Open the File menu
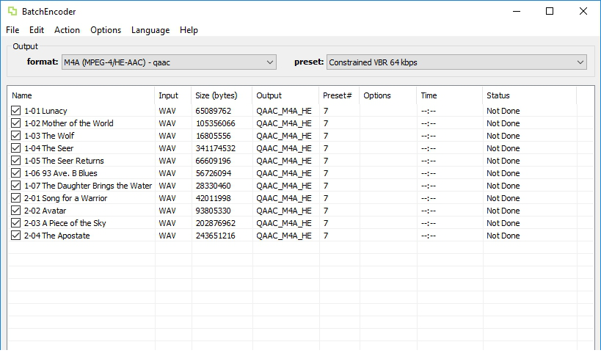The image size is (601, 364). click(12, 30)
